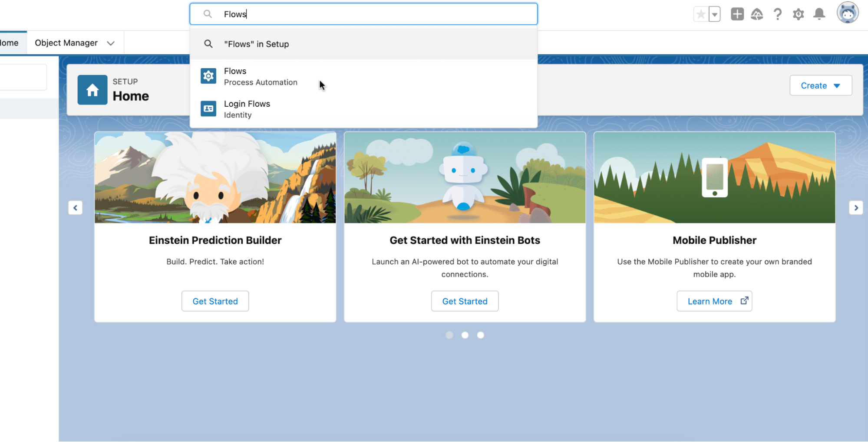Click the search magnifier in search box
The height and width of the screenshot is (442, 868).
coord(208,14)
